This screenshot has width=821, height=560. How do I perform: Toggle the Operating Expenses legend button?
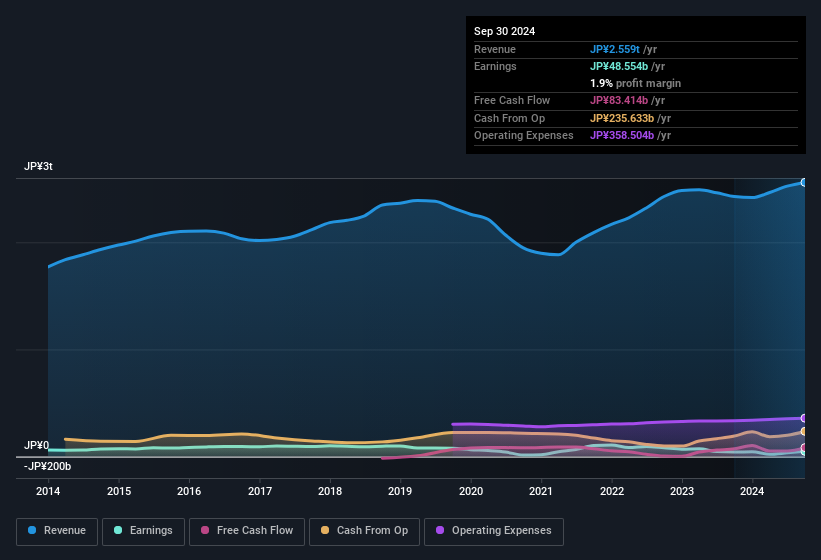click(x=494, y=531)
